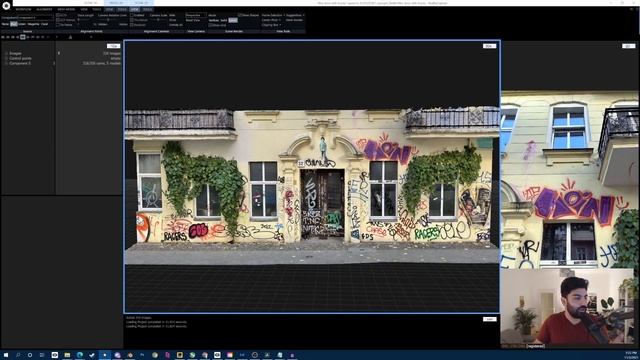Screen dimensions: 640x360
Task: Choose the Magenta color option
Action: click(x=33, y=24)
